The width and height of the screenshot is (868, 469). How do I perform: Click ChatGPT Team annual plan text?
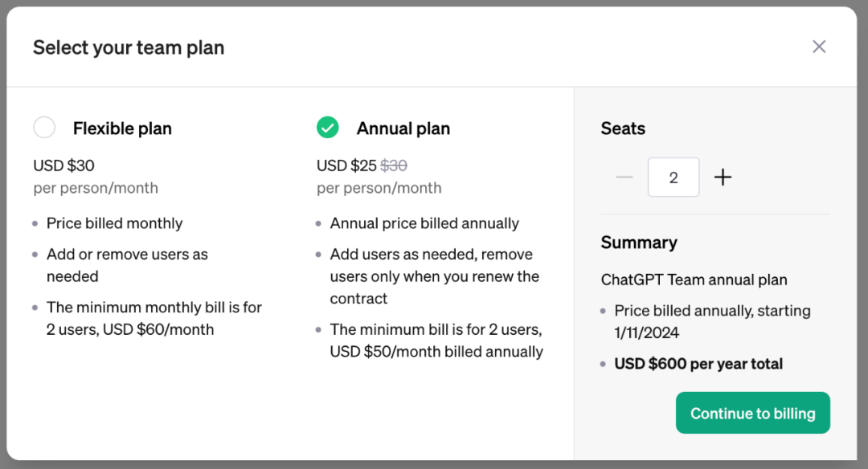(x=694, y=279)
